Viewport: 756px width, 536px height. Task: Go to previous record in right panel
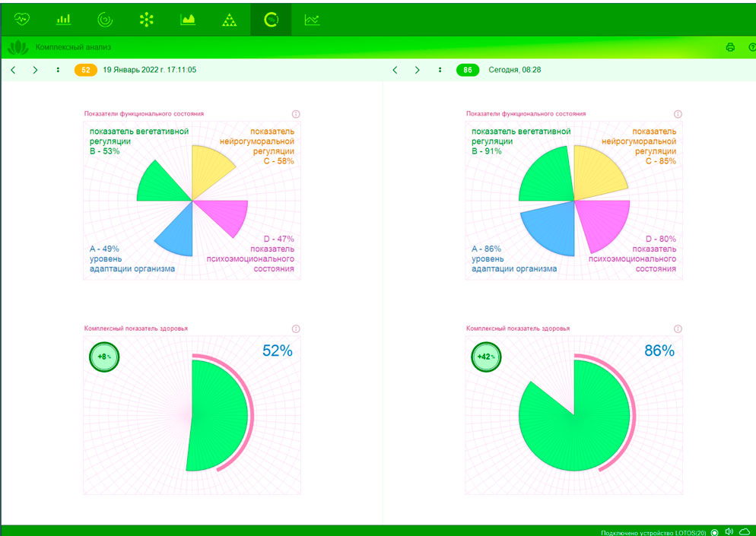(x=395, y=70)
